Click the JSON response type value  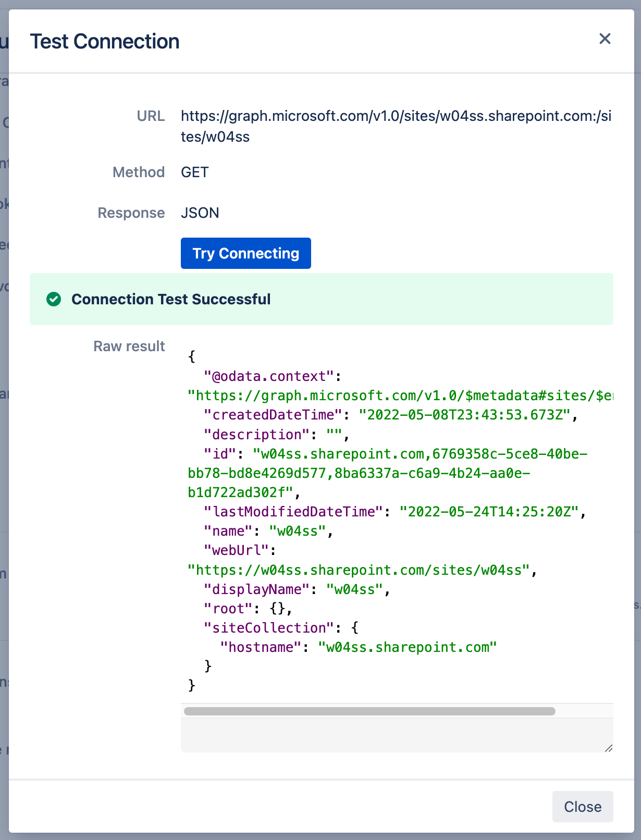[200, 213]
